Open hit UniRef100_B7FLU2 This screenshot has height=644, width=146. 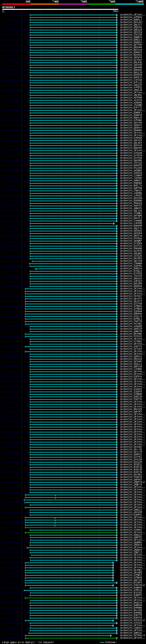[131, 82]
